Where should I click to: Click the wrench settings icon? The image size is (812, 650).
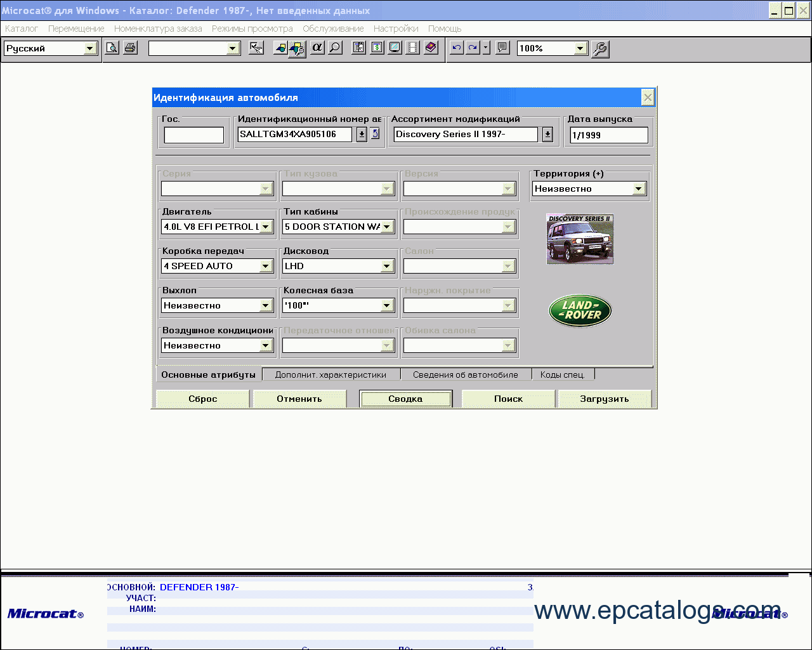pyautogui.click(x=600, y=48)
